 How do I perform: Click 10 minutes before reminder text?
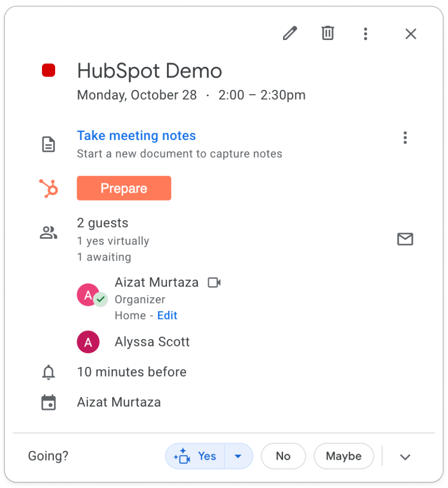132,372
